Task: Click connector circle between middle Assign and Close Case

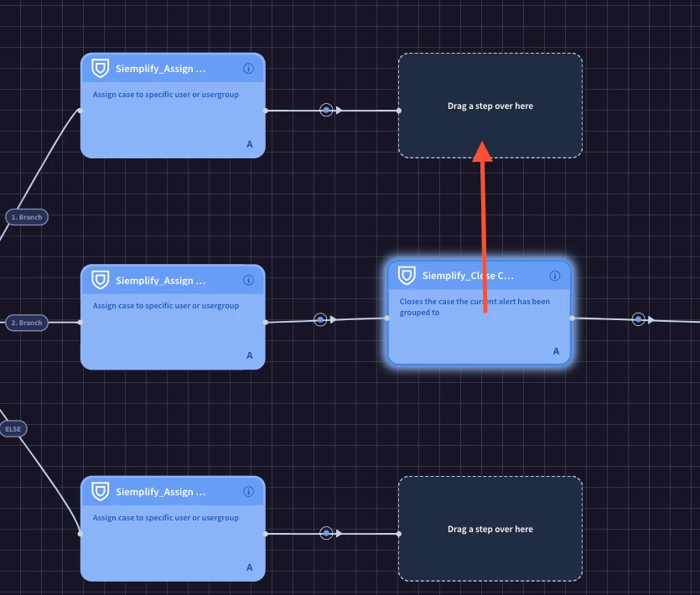Action: pos(320,319)
